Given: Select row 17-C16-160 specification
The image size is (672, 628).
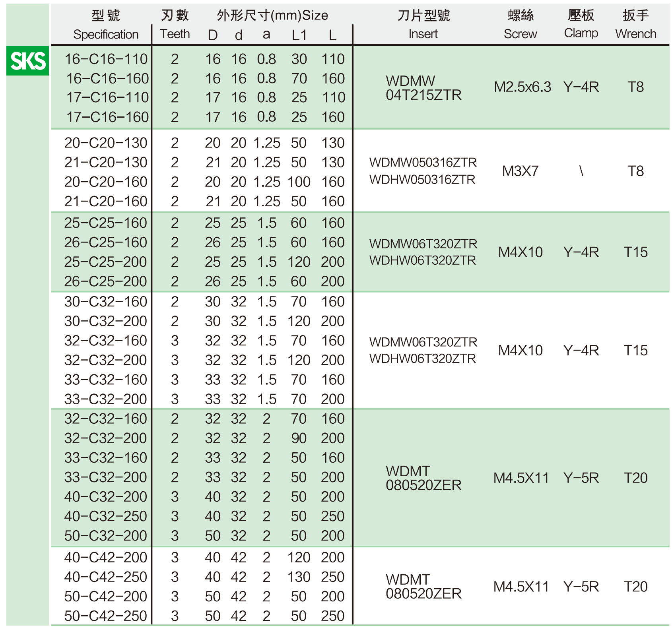Looking at the screenshot, I should [107, 117].
